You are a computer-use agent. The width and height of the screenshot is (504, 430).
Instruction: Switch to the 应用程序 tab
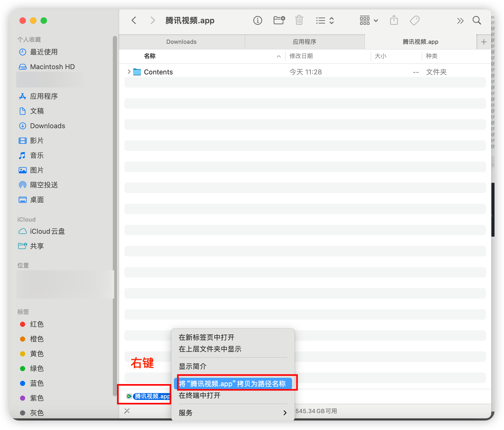(304, 42)
